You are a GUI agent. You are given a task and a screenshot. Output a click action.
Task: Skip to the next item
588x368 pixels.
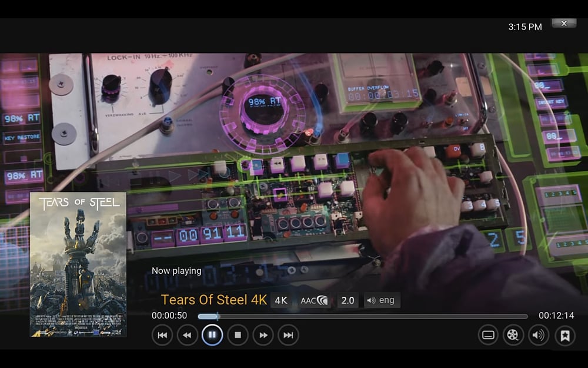tap(288, 335)
